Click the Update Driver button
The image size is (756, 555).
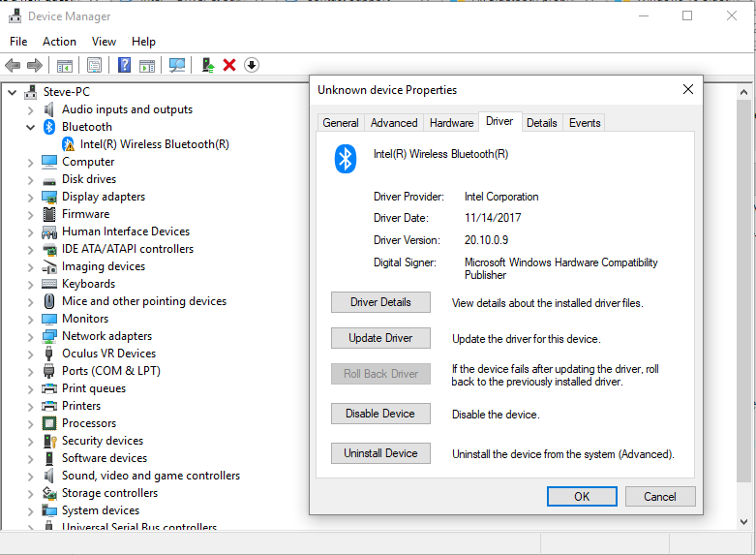pyautogui.click(x=380, y=338)
